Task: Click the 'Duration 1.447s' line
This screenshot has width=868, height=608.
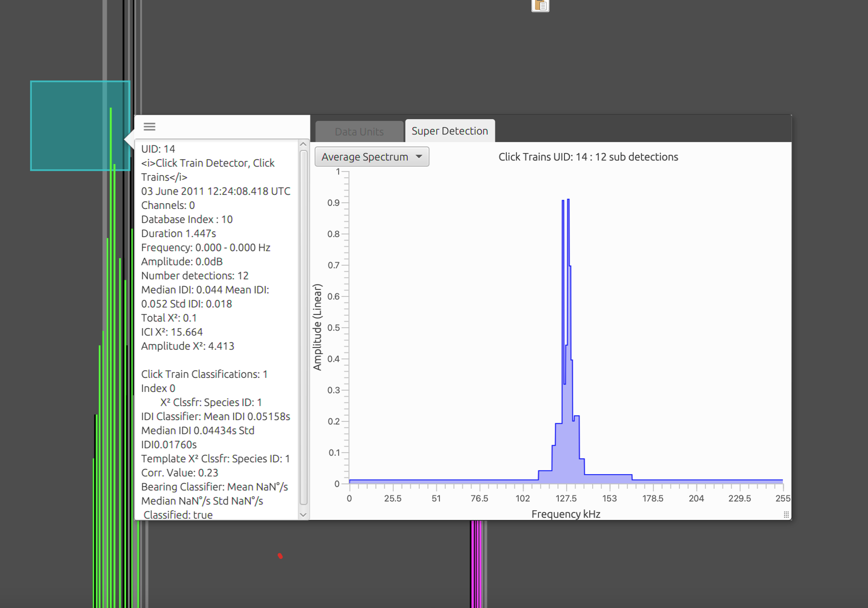Action: point(179,233)
